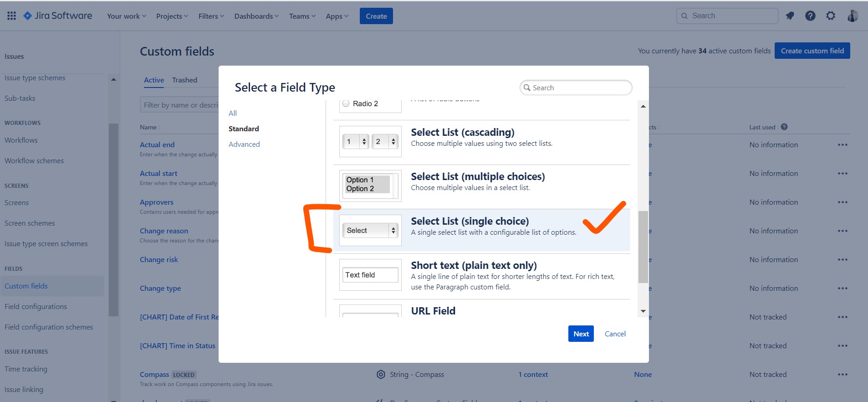
Task: Click the Last used info icon
Action: tap(784, 127)
